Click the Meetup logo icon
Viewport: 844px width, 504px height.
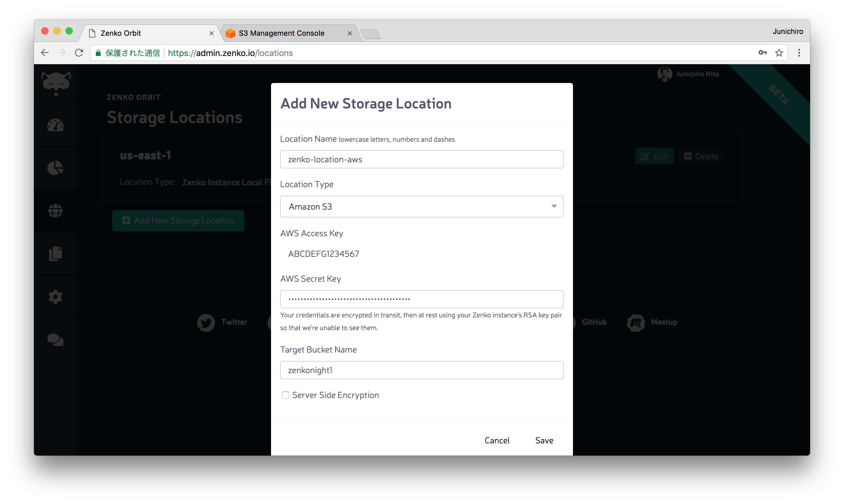(636, 322)
